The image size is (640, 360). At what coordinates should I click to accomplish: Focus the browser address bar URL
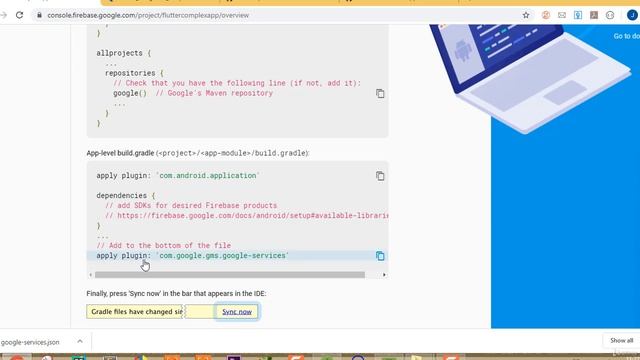tap(148, 15)
